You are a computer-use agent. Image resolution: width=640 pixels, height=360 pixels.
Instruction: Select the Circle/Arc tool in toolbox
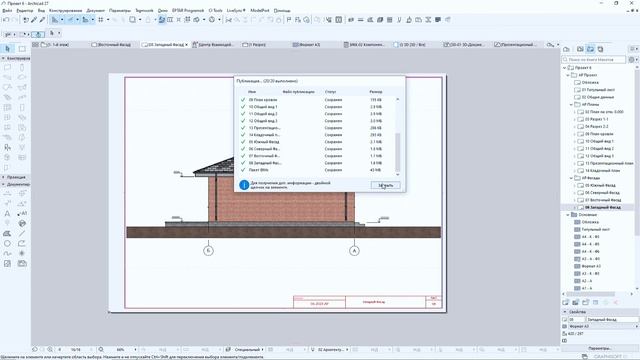tap(7, 243)
